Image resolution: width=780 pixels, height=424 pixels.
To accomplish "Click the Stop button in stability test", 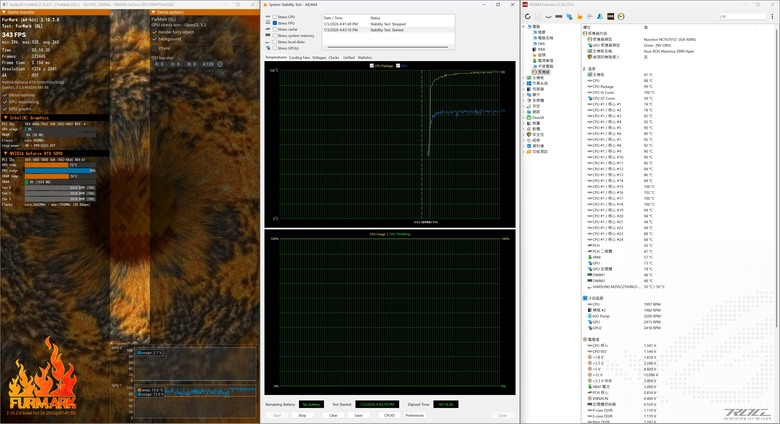I will (302, 415).
